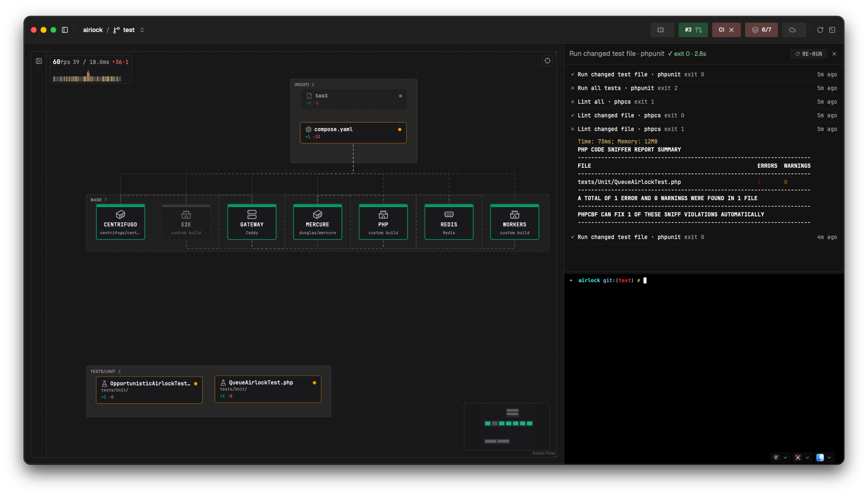This screenshot has width=868, height=496.
Task: Open the test branch selector dropdown
Action: [x=128, y=30]
